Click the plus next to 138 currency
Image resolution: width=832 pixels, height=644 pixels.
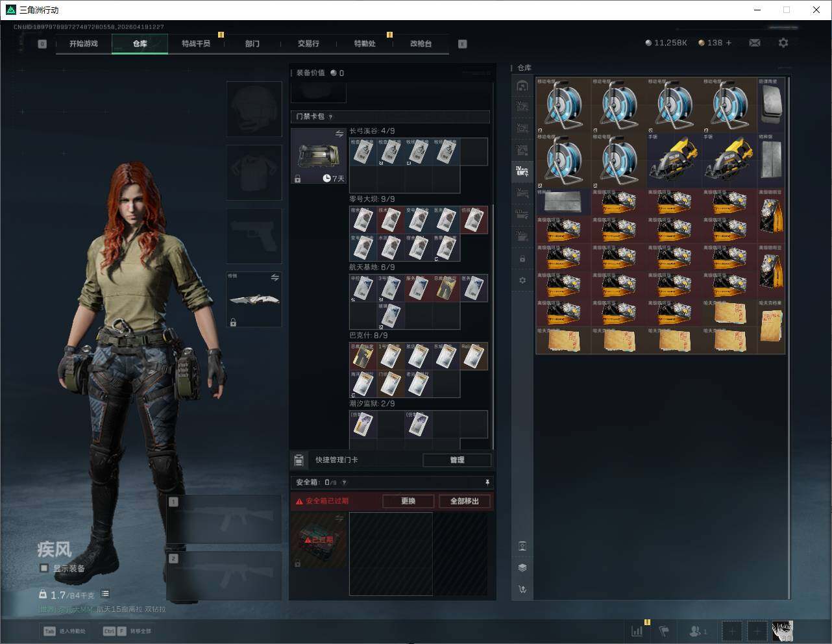[x=728, y=43]
